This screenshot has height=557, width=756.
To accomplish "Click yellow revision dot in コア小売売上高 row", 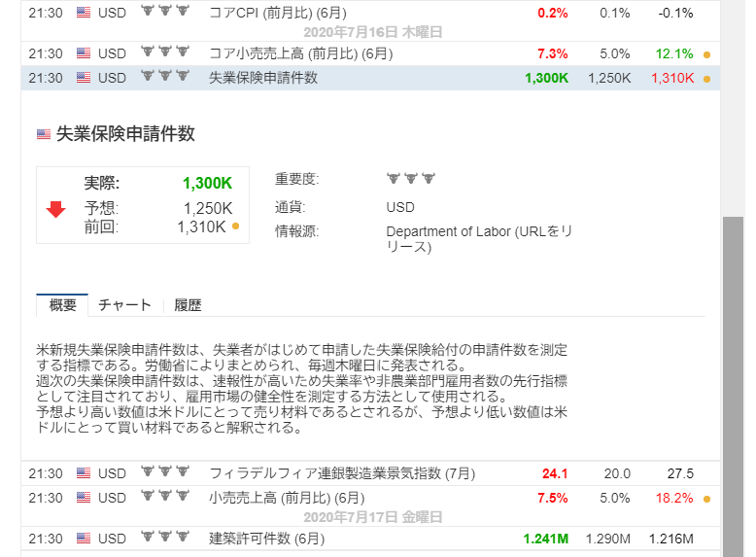I will point(706,53).
